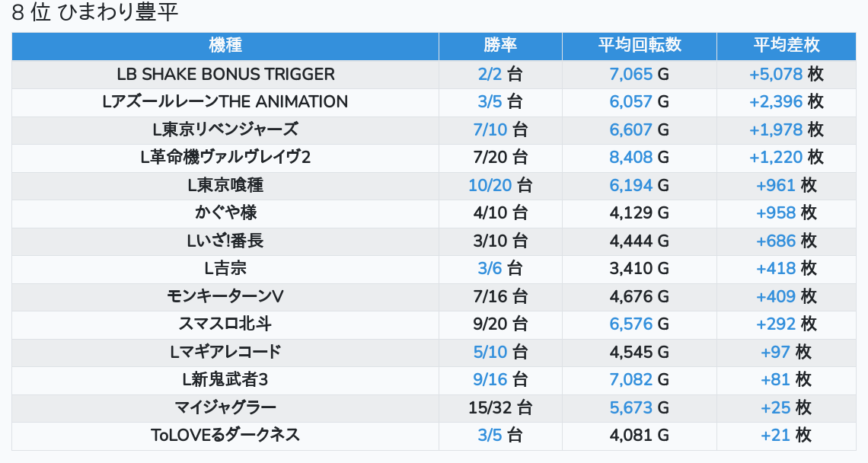This screenshot has height=463, width=868.
Task: Open the 7/10 win rate for L東京リベンジャーズ
Action: pos(490,130)
